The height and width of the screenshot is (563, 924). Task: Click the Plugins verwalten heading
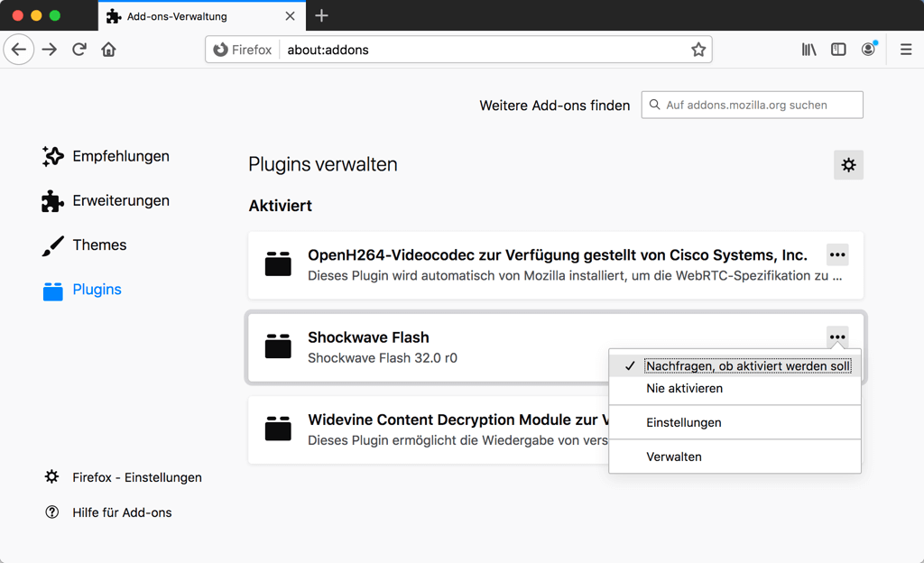point(323,164)
